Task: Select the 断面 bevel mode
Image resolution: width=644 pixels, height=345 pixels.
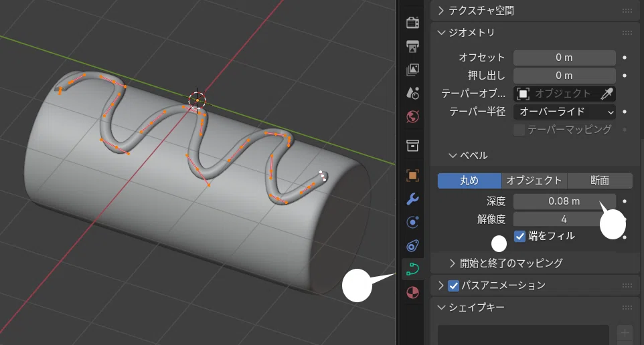Action: pyautogui.click(x=600, y=181)
